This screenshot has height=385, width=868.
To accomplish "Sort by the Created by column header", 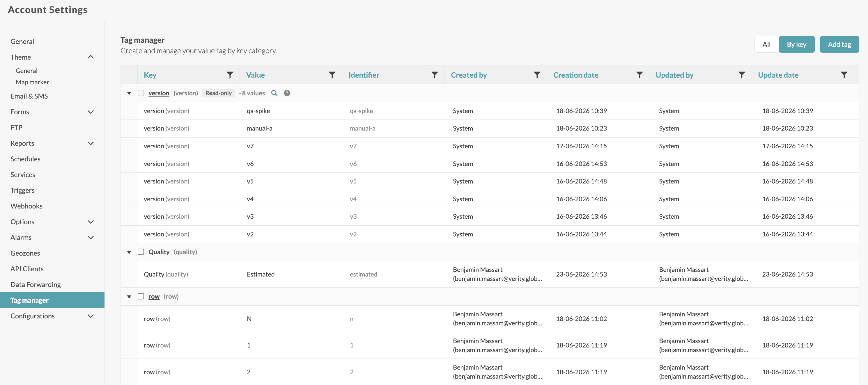I will (x=469, y=75).
